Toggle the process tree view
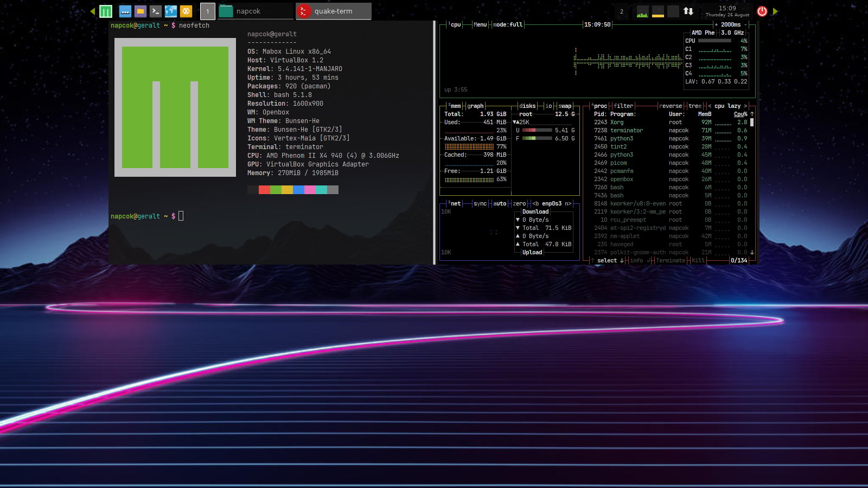 pyautogui.click(x=695, y=106)
